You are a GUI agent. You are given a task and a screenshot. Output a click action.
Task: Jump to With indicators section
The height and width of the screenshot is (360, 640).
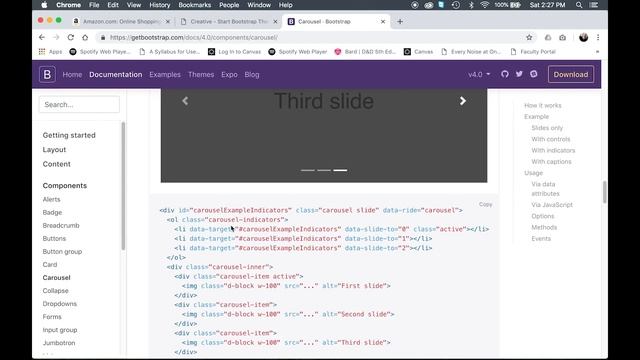point(553,150)
